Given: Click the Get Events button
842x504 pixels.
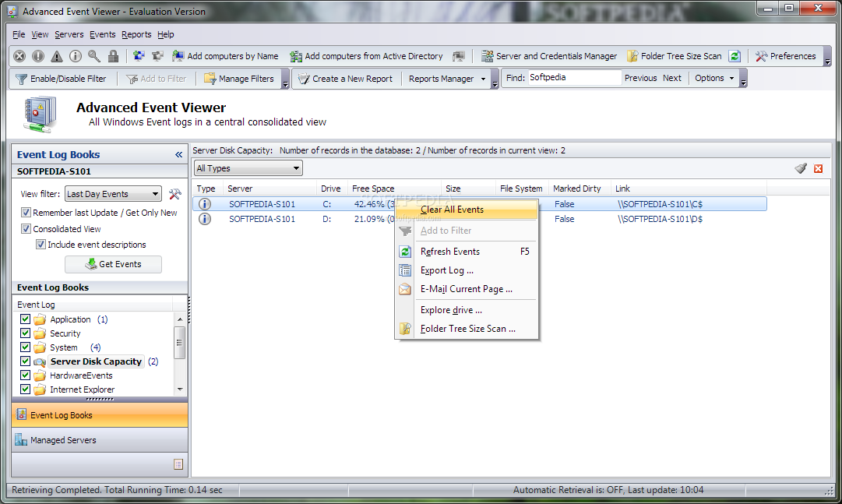Looking at the screenshot, I should click(113, 264).
